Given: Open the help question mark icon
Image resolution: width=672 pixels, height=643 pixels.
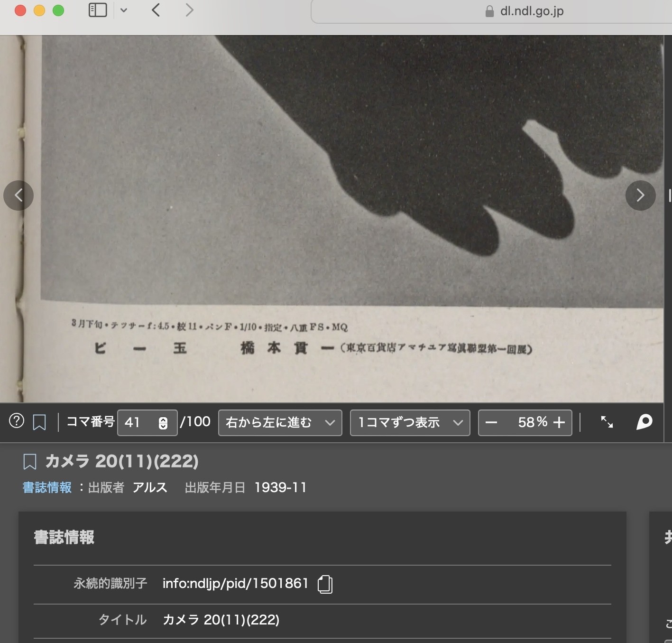Looking at the screenshot, I should [17, 421].
